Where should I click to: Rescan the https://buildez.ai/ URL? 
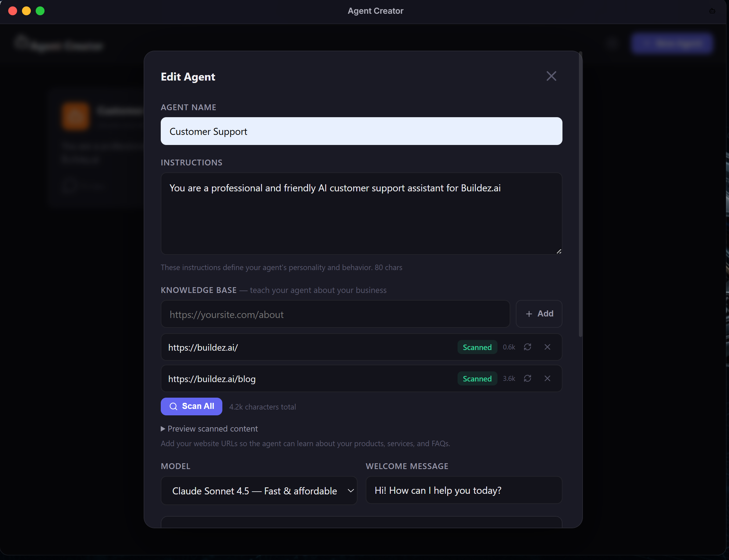(x=527, y=347)
